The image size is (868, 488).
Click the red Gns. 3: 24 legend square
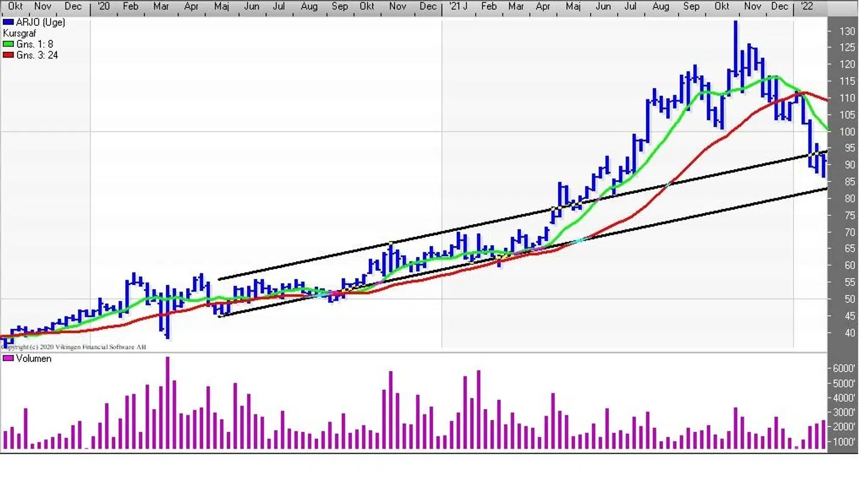tap(8, 55)
